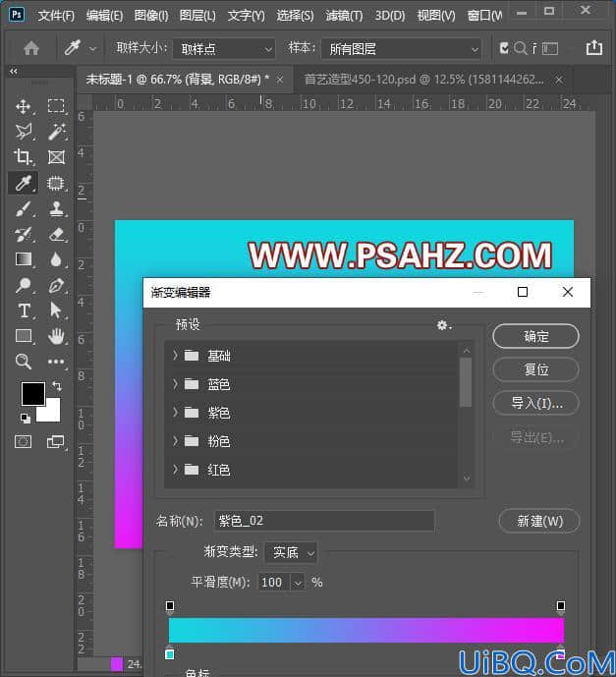
Task: Click the 新建(W) button
Action: pyautogui.click(x=539, y=521)
